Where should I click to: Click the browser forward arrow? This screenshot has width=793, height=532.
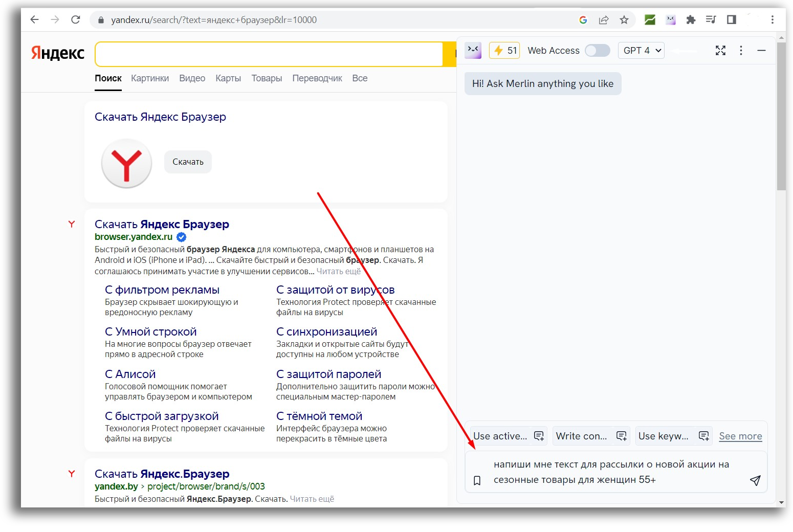55,19
